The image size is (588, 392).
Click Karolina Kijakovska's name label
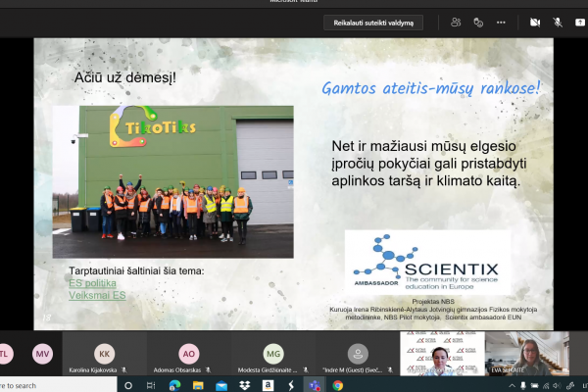pos(93,370)
